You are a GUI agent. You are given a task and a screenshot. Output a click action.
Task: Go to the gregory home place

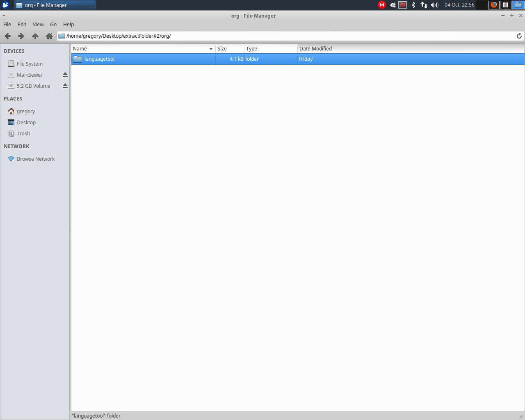click(x=26, y=111)
